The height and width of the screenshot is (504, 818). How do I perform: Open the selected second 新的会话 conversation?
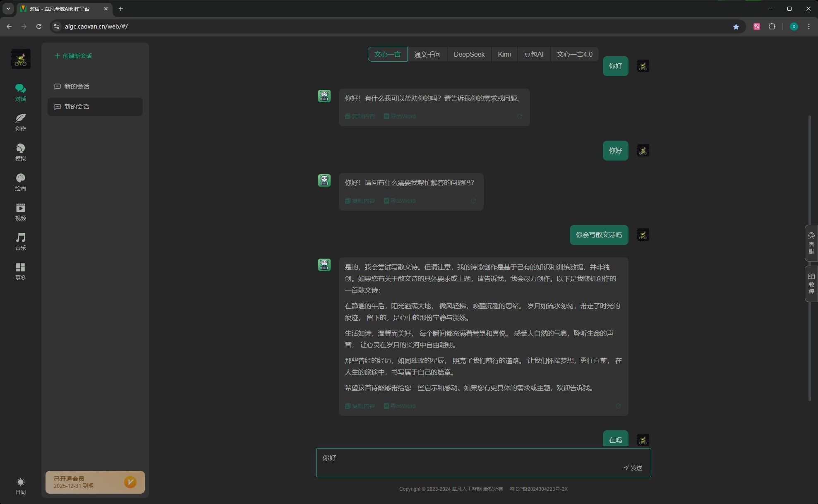[x=95, y=106]
